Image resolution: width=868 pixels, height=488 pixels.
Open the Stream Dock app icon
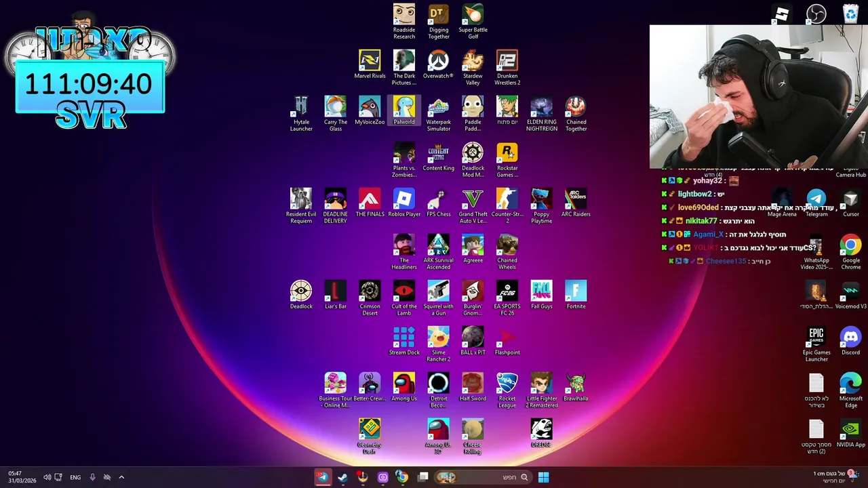(x=404, y=341)
